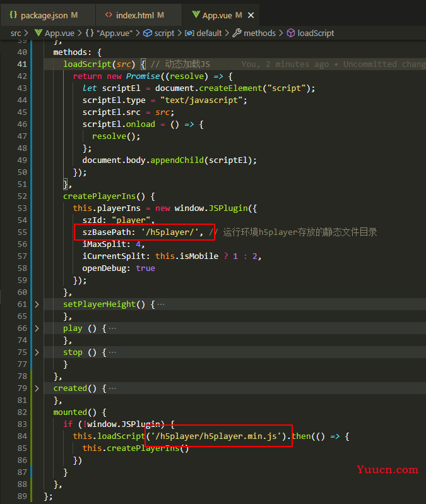
Task: Open the App.vue file breadcrumb
Action: pos(59,33)
